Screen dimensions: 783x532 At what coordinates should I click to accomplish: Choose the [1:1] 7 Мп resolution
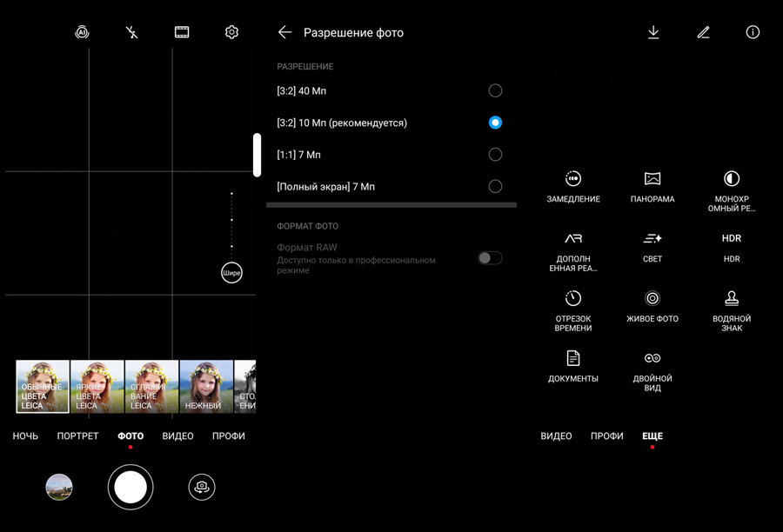pos(495,155)
